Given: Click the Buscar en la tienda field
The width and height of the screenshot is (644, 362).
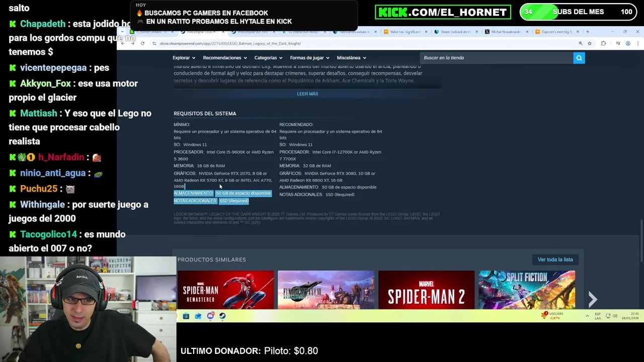Looking at the screenshot, I should (497, 58).
